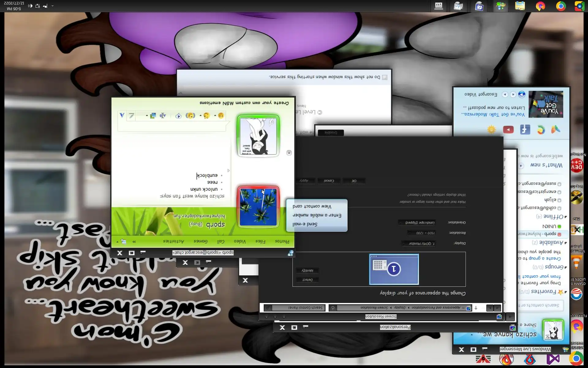Open the emoticon picker in chat toolbar
588x368 pixels.
point(221,116)
